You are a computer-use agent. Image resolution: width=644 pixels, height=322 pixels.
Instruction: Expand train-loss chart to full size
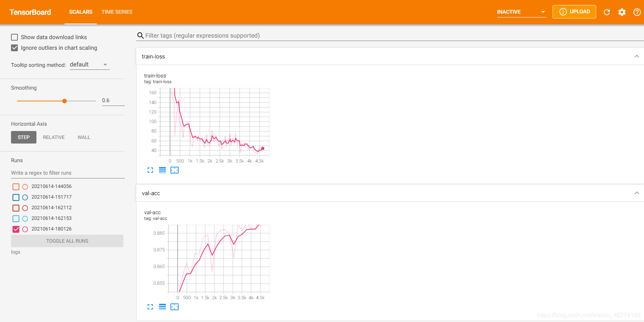[150, 170]
